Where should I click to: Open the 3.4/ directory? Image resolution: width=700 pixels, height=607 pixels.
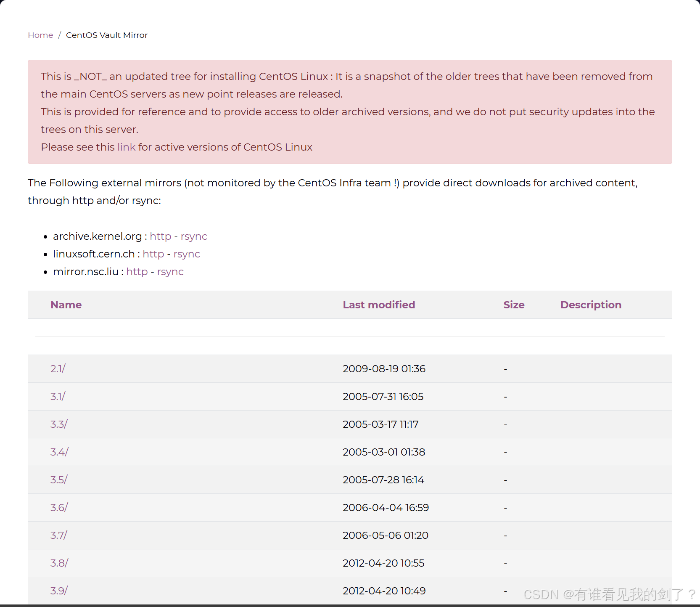click(x=59, y=452)
